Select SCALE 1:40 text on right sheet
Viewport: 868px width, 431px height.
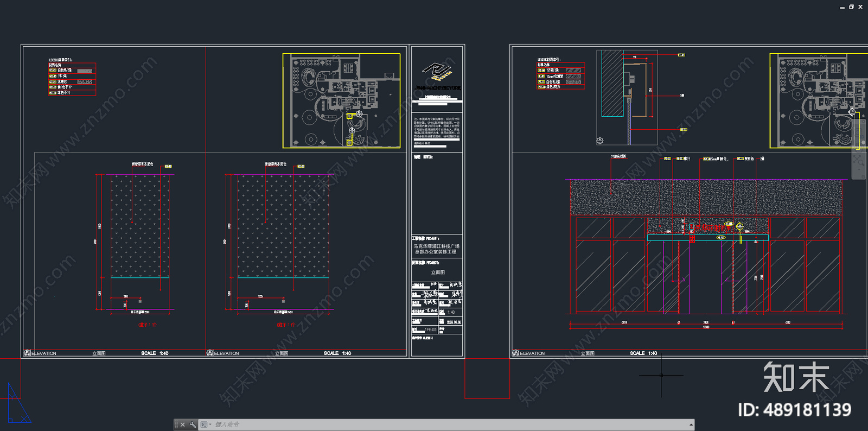click(x=643, y=353)
